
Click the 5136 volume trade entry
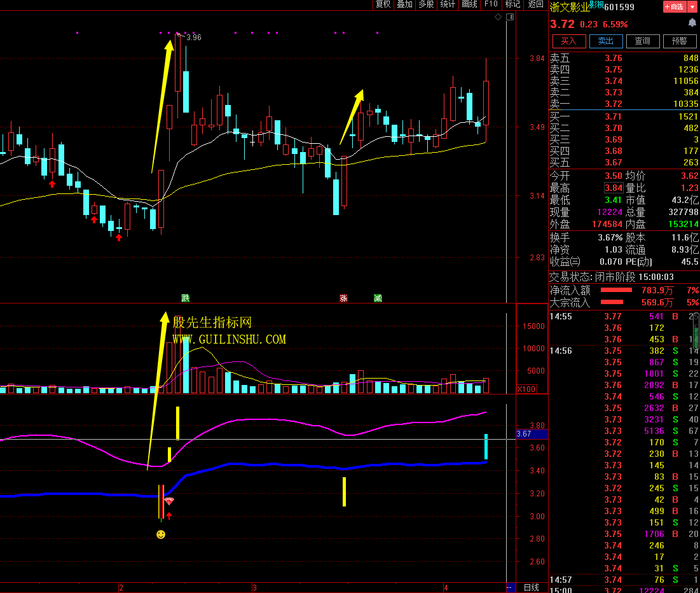click(x=654, y=431)
